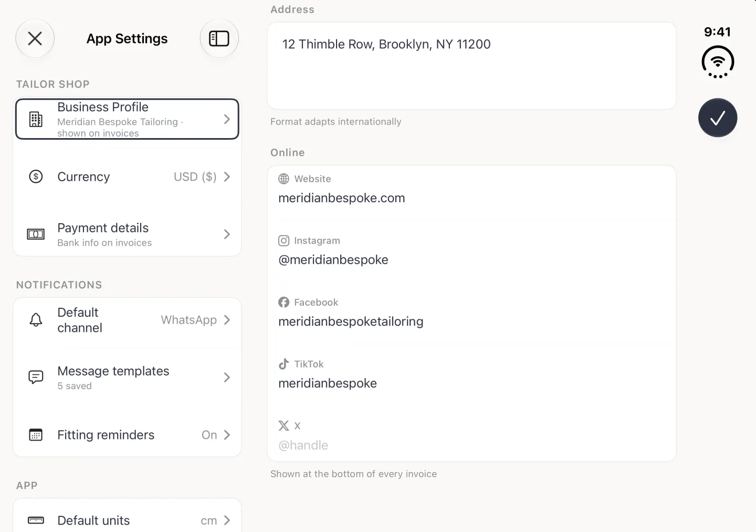Click the Facebook logo icon
756x532 pixels.
coord(283,302)
